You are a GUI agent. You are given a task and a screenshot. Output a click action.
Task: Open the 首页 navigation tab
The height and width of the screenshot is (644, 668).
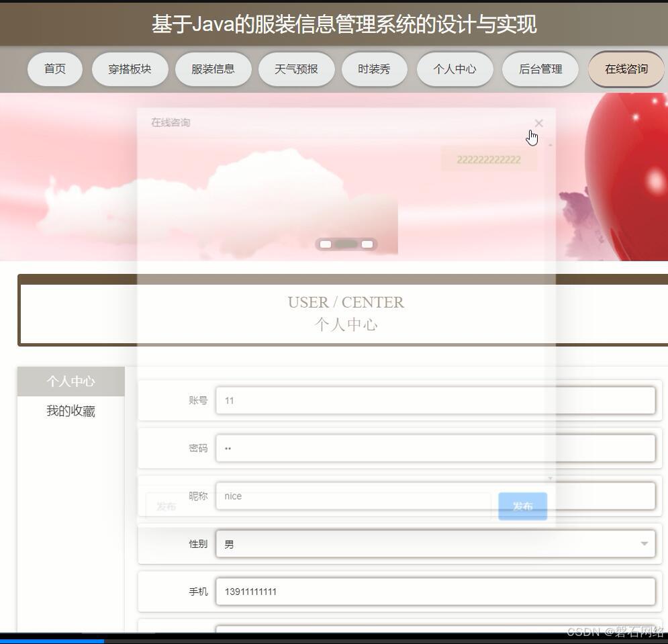pyautogui.click(x=55, y=69)
